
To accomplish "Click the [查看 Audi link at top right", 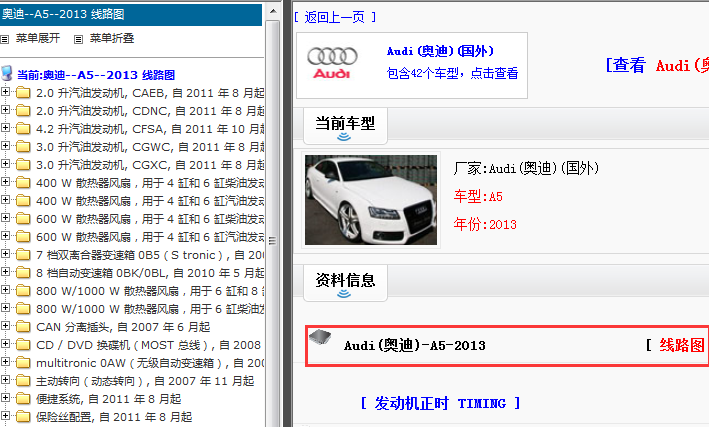I will [657, 66].
